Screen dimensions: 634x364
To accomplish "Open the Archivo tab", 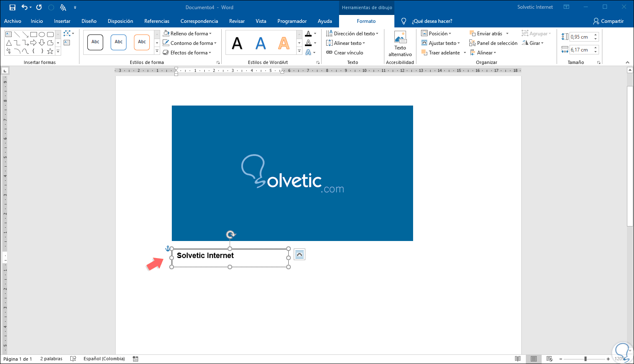I will (13, 21).
